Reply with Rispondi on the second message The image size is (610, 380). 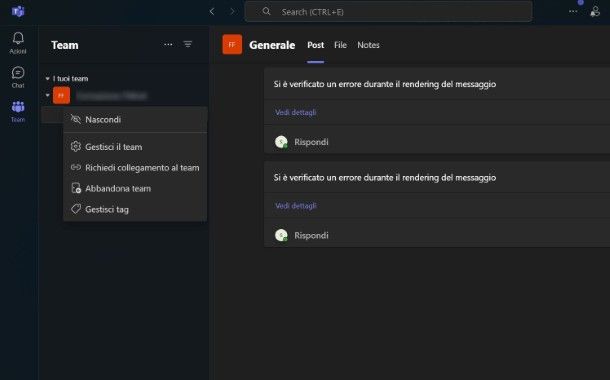point(311,235)
